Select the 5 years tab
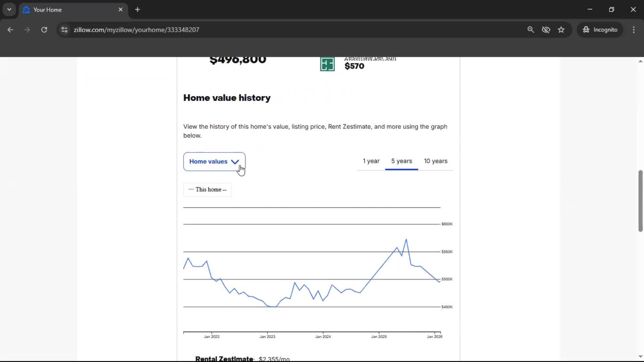 pyautogui.click(x=401, y=161)
